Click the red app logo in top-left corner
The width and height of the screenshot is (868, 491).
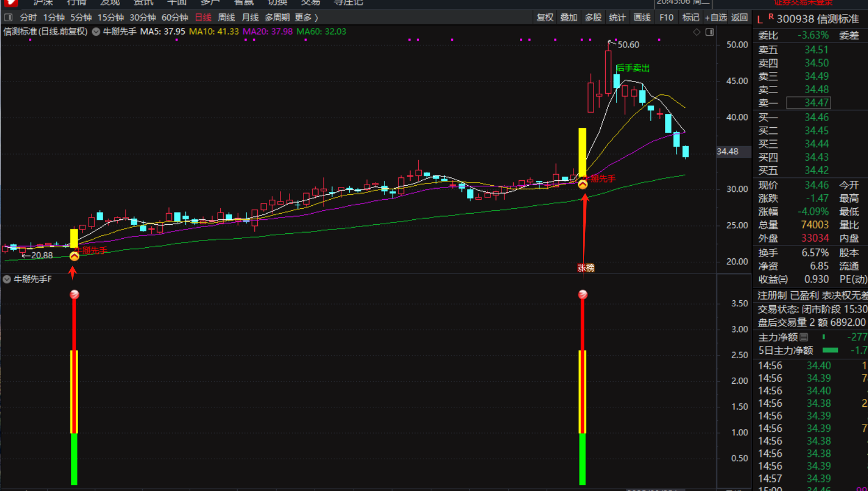pos(10,3)
